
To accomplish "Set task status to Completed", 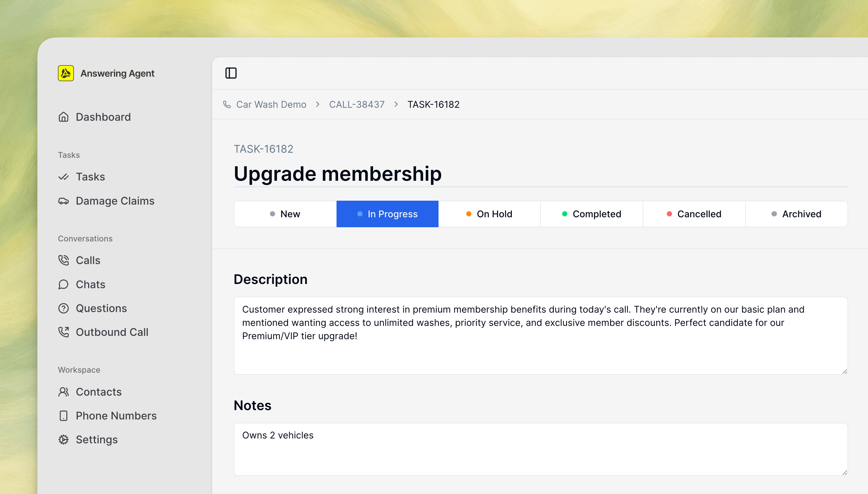I will click(591, 214).
